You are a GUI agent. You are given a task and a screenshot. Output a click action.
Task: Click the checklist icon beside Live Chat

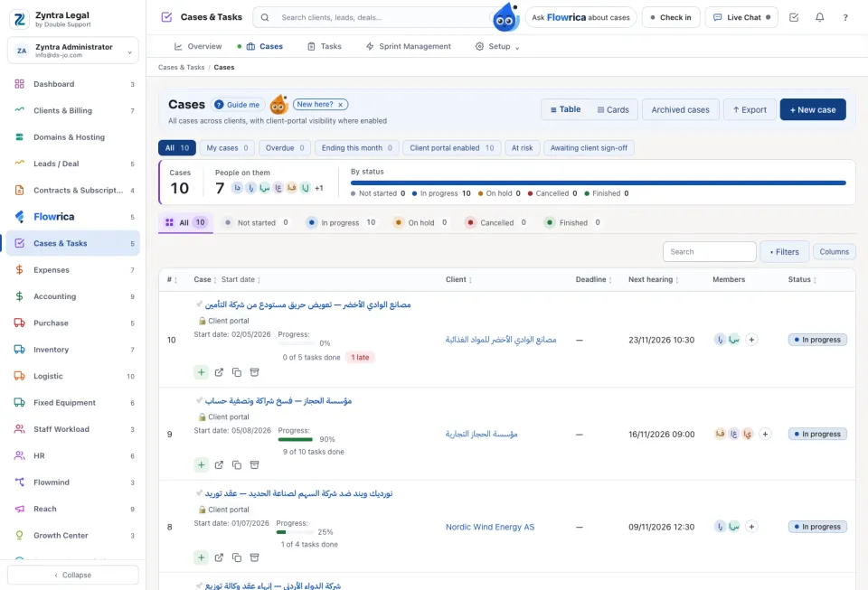794,18
